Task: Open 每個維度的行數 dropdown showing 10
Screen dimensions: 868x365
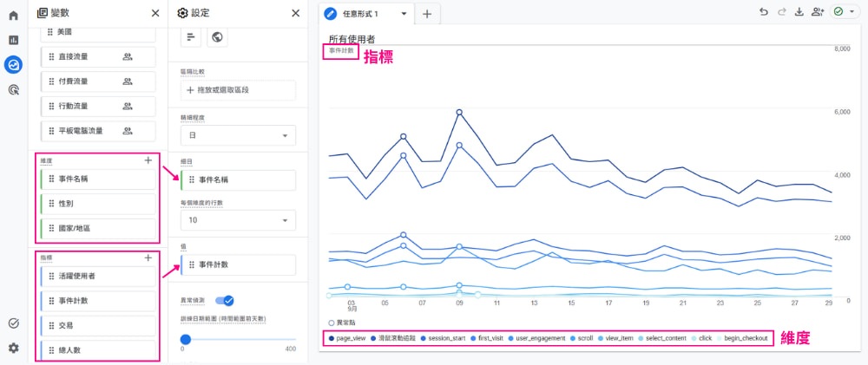Action: [x=238, y=220]
